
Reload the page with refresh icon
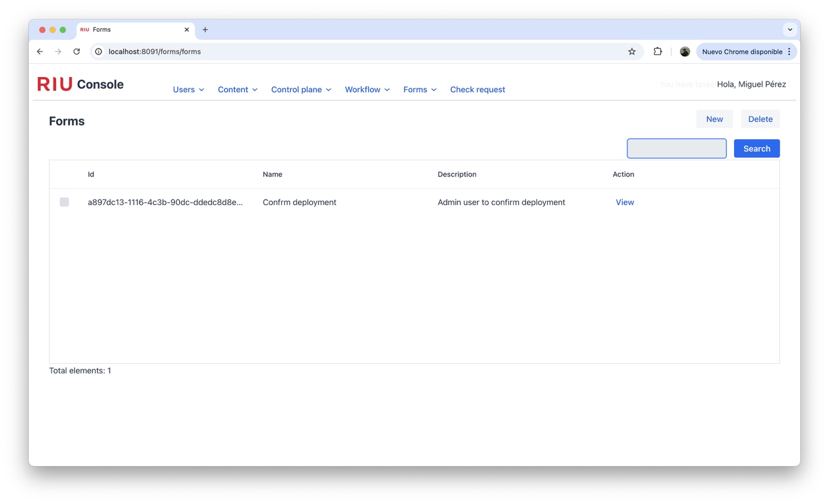[77, 52]
